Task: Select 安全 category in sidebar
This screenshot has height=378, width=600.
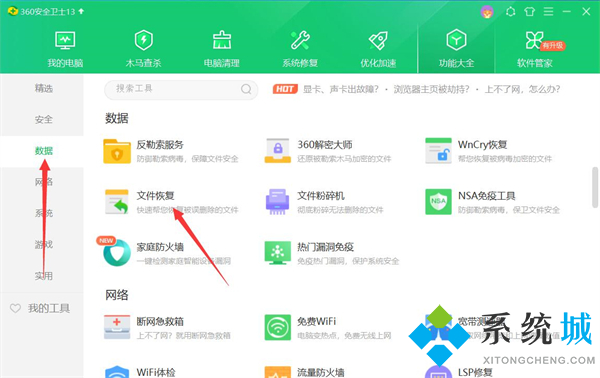Action: (44, 119)
